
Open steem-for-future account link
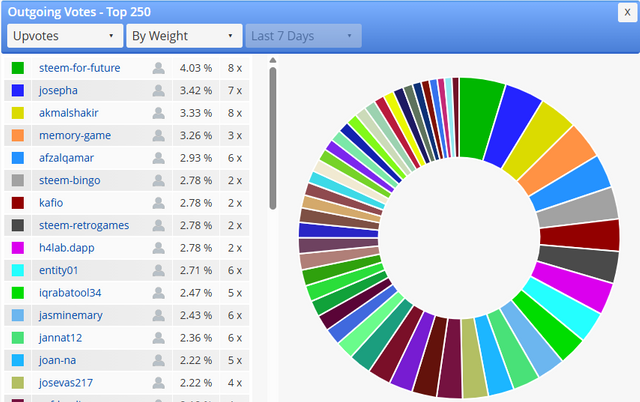tap(80, 68)
